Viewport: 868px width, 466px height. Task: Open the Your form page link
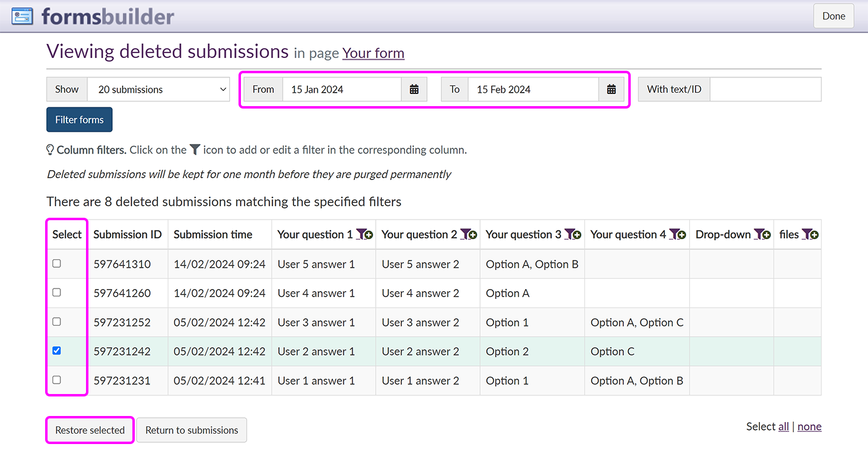[x=373, y=53]
